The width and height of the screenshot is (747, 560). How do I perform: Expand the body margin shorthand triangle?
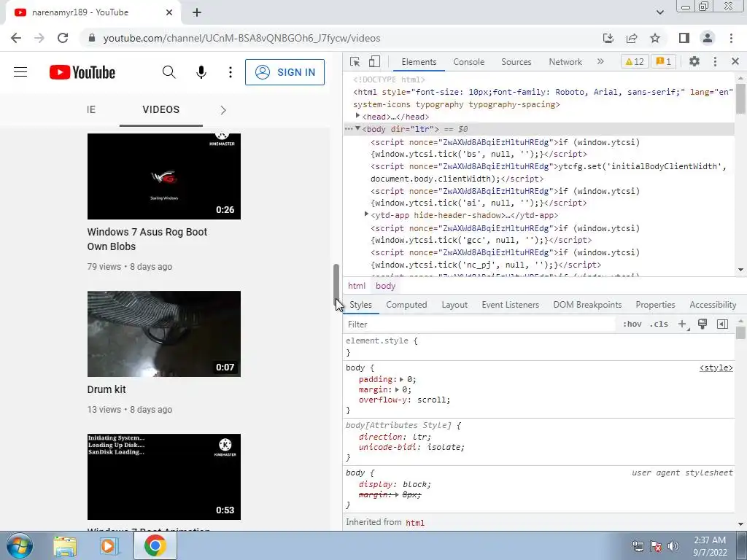(x=397, y=389)
